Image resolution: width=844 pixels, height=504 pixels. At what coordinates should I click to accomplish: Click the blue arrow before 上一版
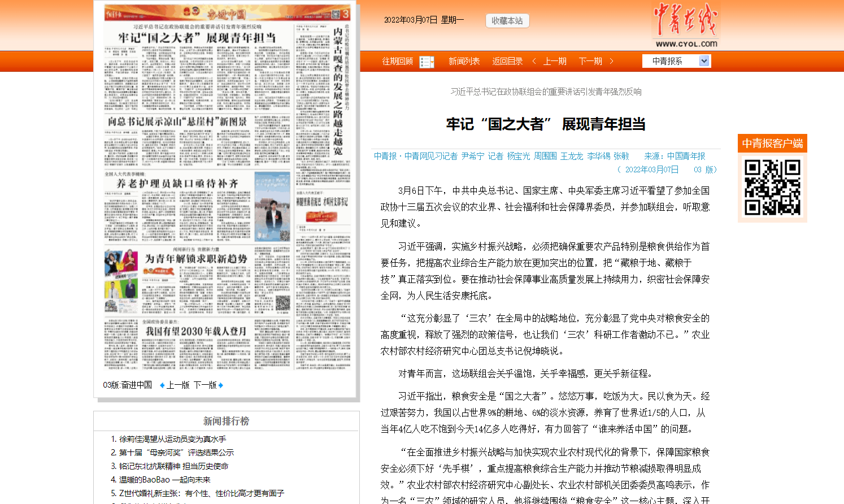click(x=162, y=385)
